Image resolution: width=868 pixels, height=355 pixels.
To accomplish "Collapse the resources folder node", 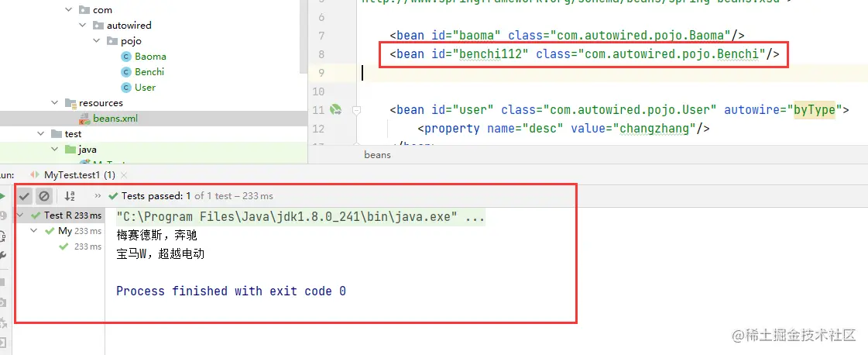I will 55,103.
